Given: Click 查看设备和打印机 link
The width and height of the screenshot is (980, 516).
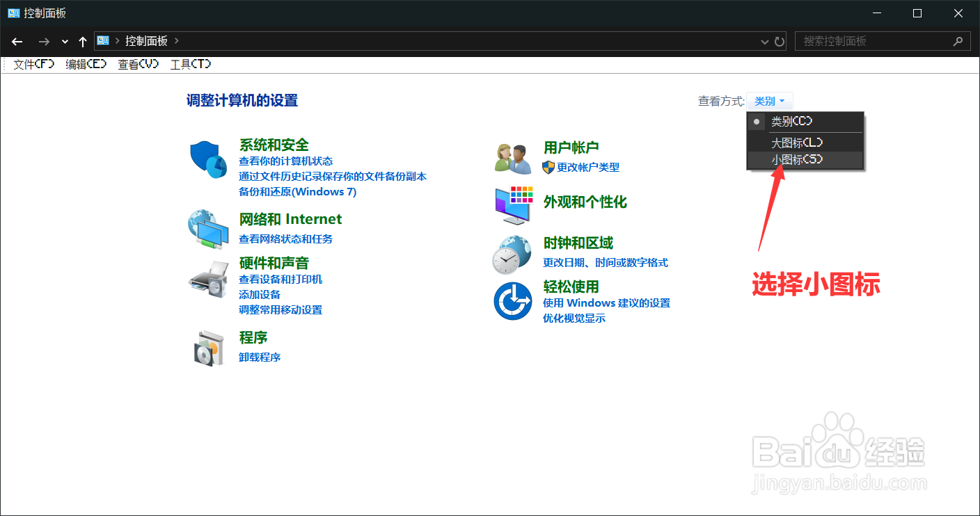Looking at the screenshot, I should (x=280, y=280).
